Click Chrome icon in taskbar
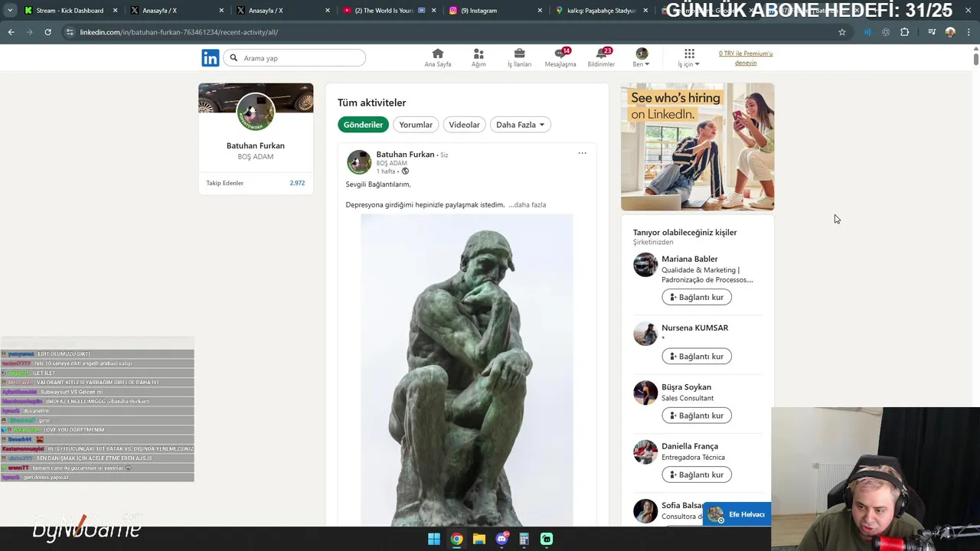Viewport: 980px width, 551px height. 456,539
